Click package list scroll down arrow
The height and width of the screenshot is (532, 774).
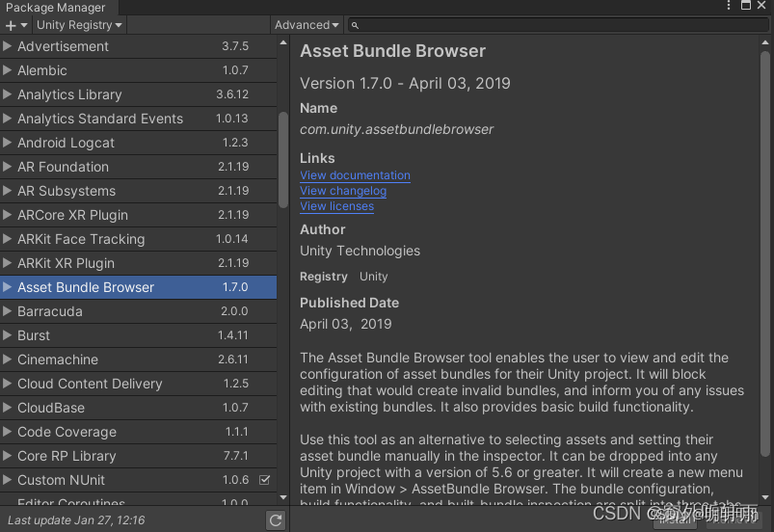283,497
